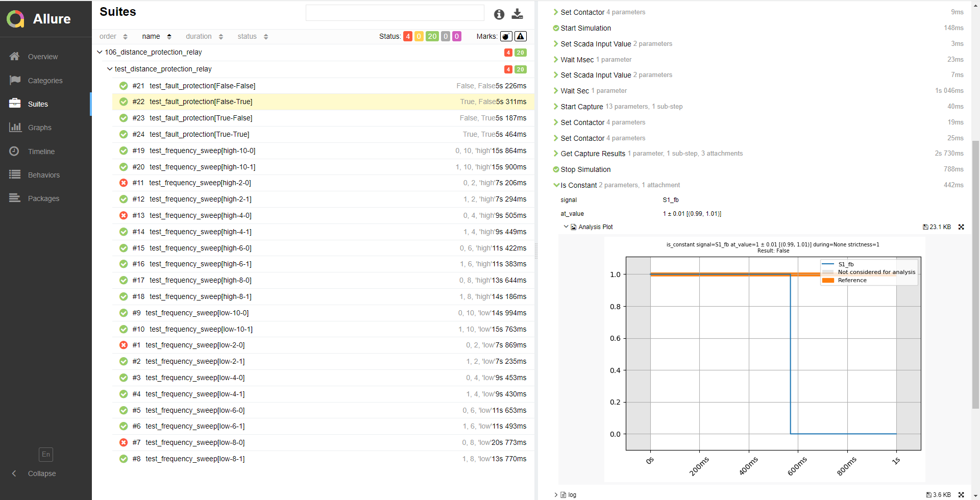Switch to the Categories page

point(45,81)
